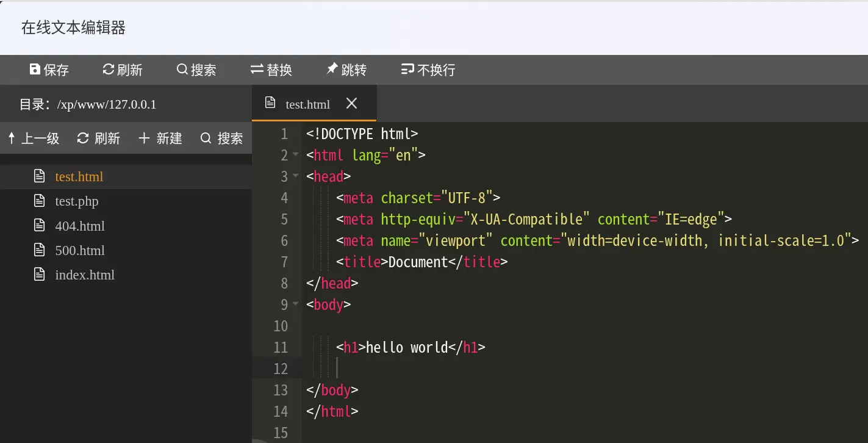The image size is (868, 443).
Task: Click the charset="UTF-8" text on line 4
Action: [x=437, y=198]
